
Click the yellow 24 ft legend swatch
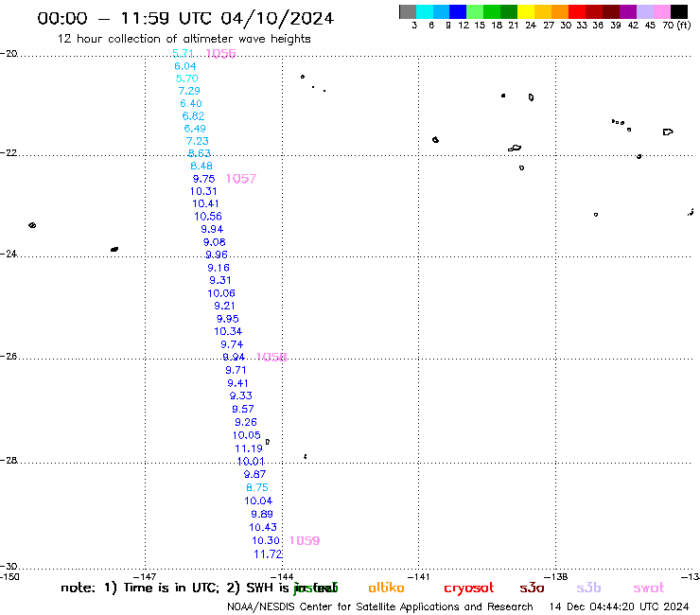526,11
